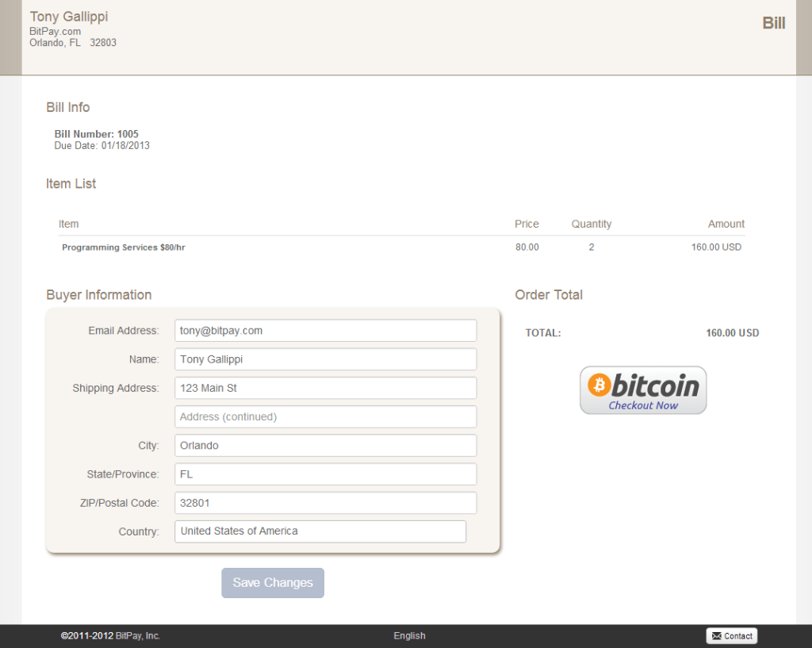
Task: Open the Country dropdown
Action: click(x=320, y=531)
